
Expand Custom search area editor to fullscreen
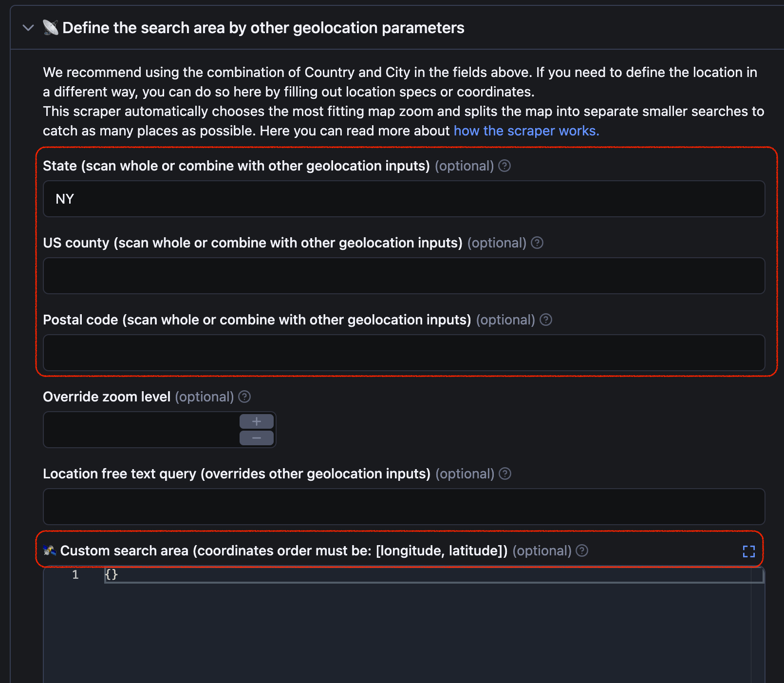748,551
